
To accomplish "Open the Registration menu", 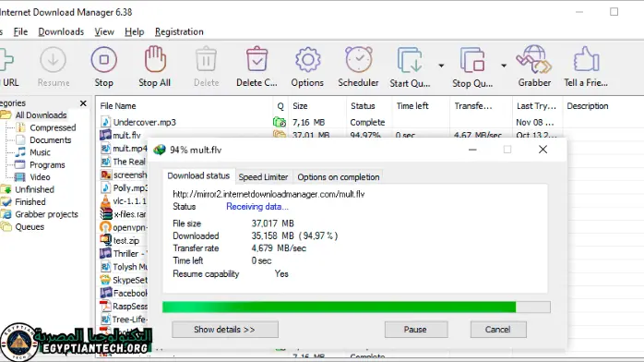I will 179,31.
